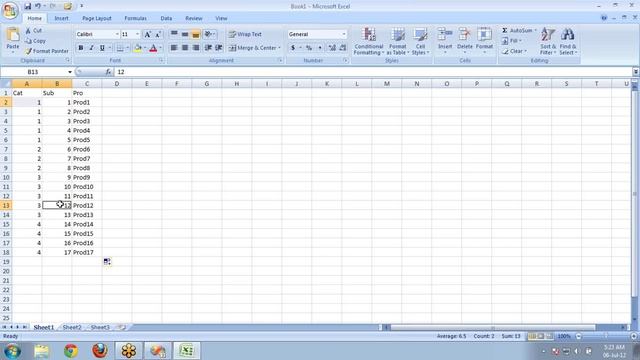Open the Fill options
This screenshot has height=360, width=640.
point(513,41)
